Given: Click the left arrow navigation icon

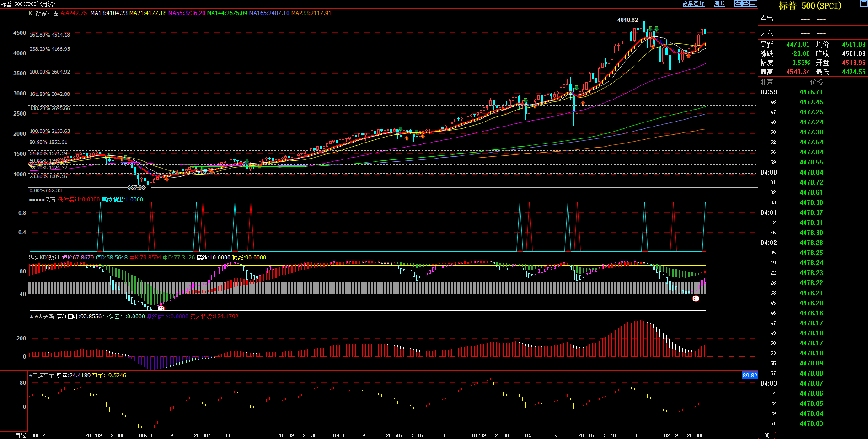Looking at the screenshot, I should pyautogui.click(x=738, y=4).
